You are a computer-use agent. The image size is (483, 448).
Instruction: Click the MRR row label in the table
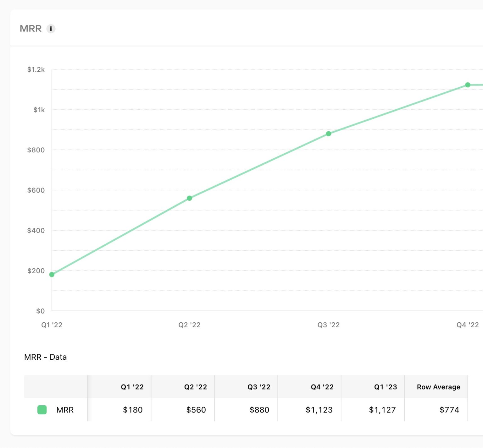(x=65, y=410)
